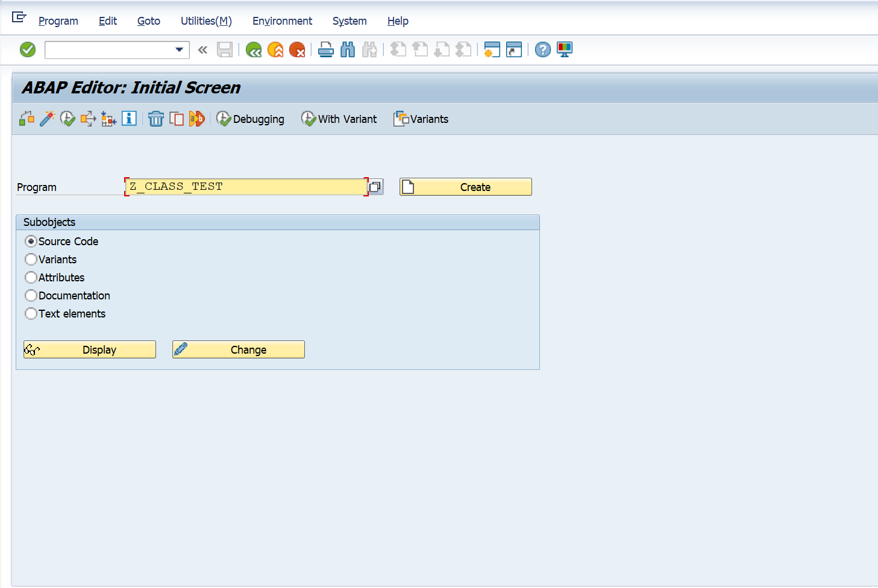This screenshot has width=878, height=588.
Task: Click the Display Object List icon
Action: click(x=108, y=119)
